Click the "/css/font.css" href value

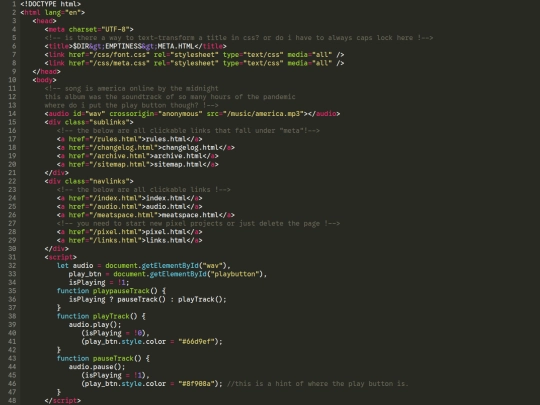click(x=119, y=55)
